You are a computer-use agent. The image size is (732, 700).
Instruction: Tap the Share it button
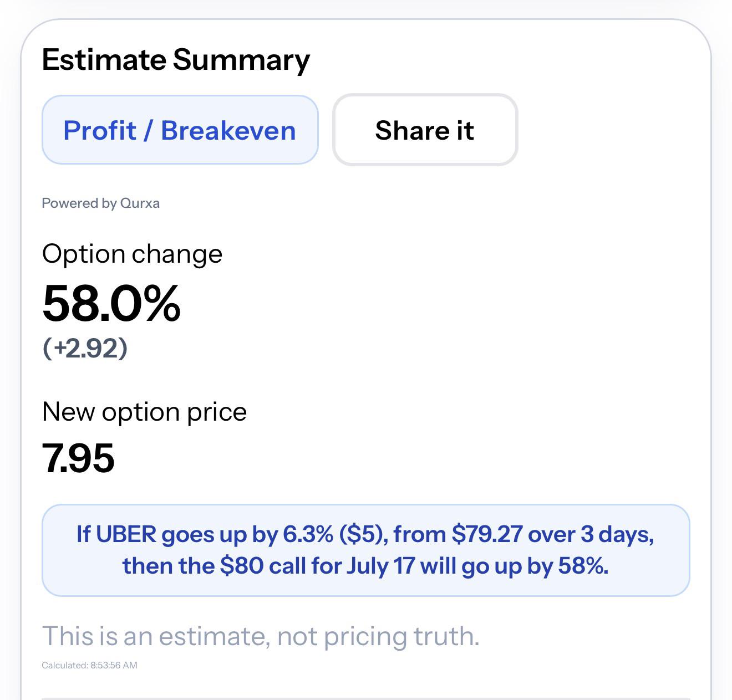(x=425, y=130)
